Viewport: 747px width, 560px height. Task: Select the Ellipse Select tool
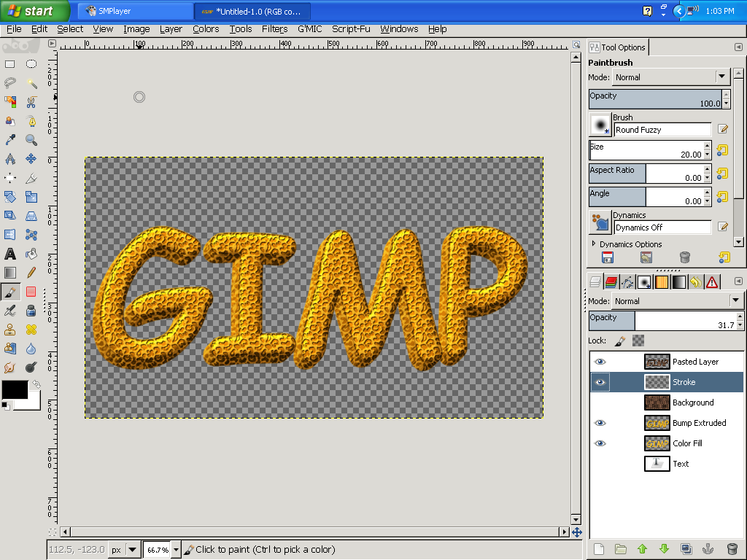pyautogui.click(x=31, y=64)
